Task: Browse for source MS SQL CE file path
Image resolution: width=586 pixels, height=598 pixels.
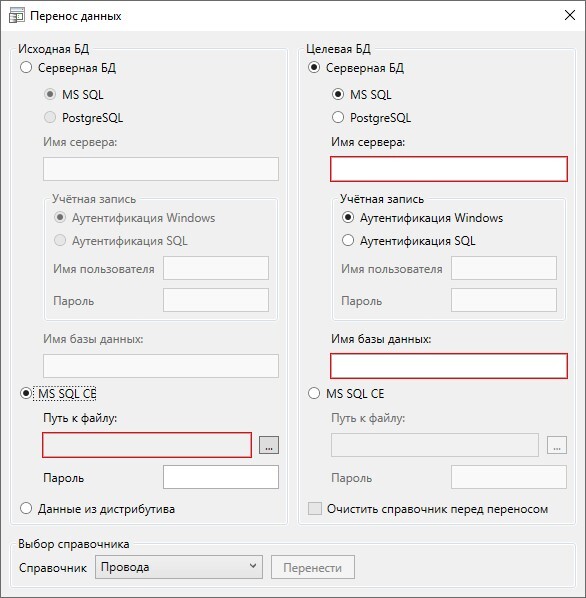Action: [269, 445]
